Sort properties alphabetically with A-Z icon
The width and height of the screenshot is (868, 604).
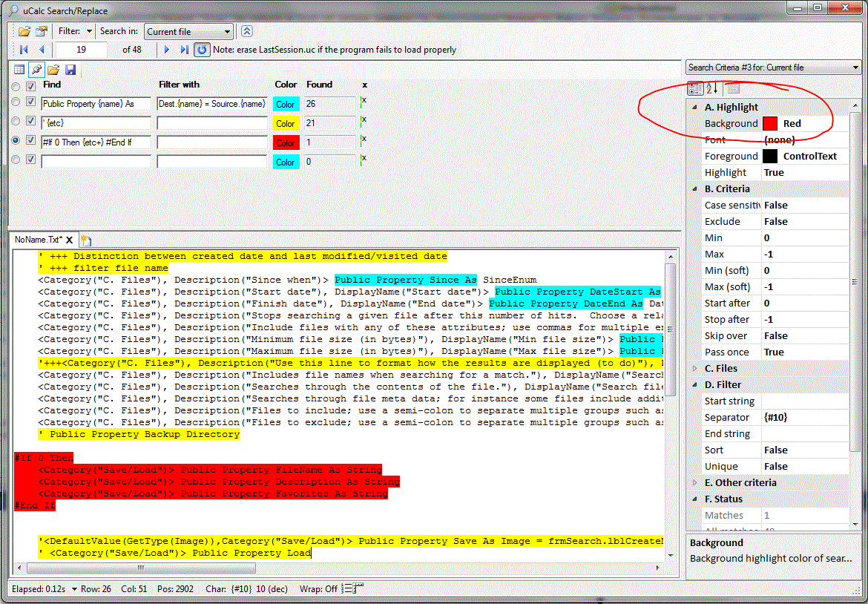(711, 88)
